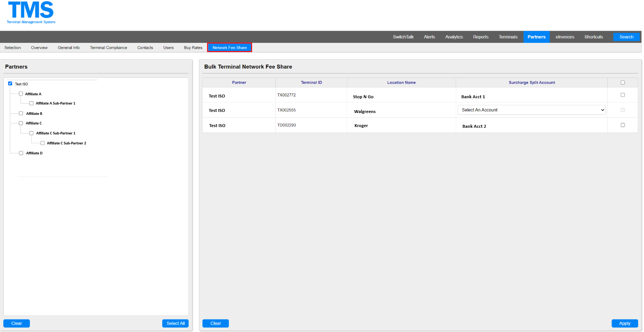Check the Affiliate A checkbox
This screenshot has height=332, width=644.
[21, 94]
